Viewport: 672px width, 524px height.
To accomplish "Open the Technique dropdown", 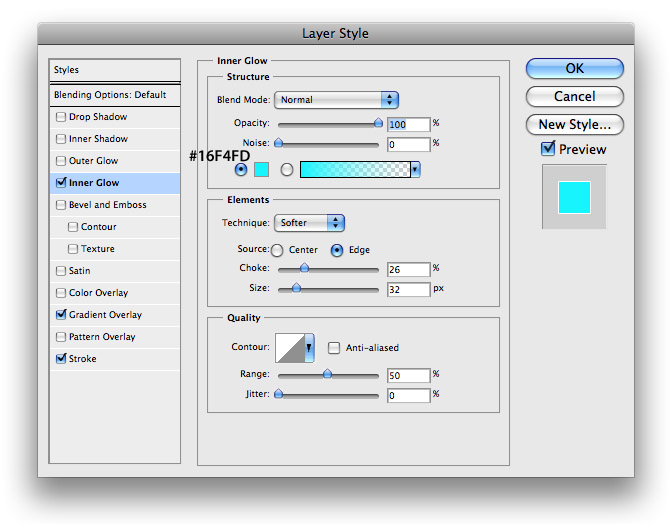I will click(x=309, y=223).
